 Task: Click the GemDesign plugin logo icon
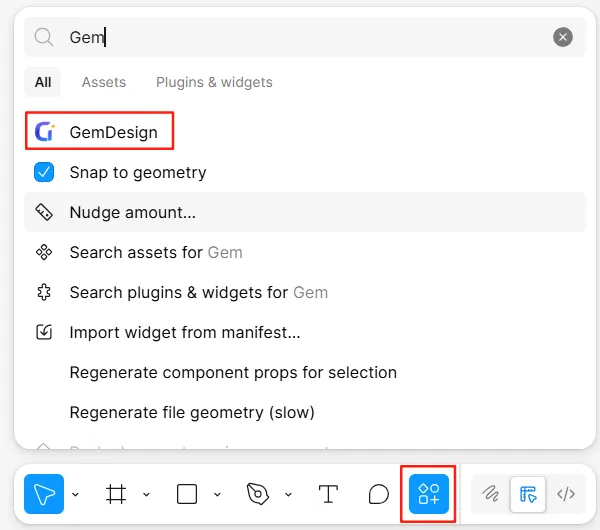(x=44, y=132)
